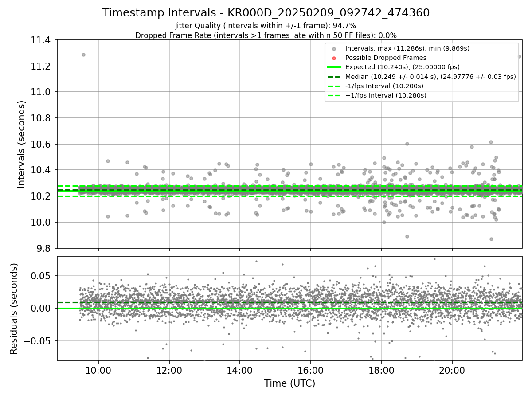Click the solid green line sample beside Expected
This screenshot has height=399, width=532.
[334, 67]
